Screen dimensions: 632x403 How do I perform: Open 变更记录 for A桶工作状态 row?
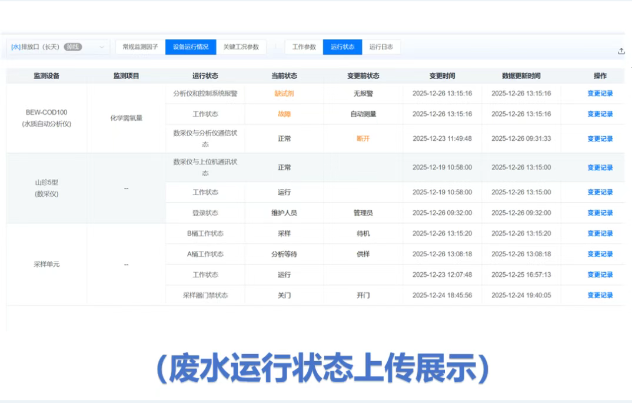click(600, 254)
